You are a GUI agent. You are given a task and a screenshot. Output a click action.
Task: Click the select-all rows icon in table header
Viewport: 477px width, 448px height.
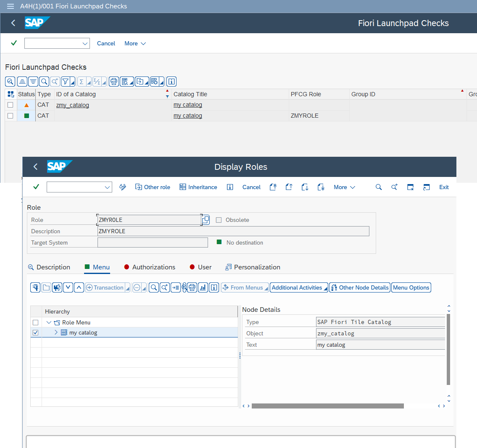[x=11, y=94]
